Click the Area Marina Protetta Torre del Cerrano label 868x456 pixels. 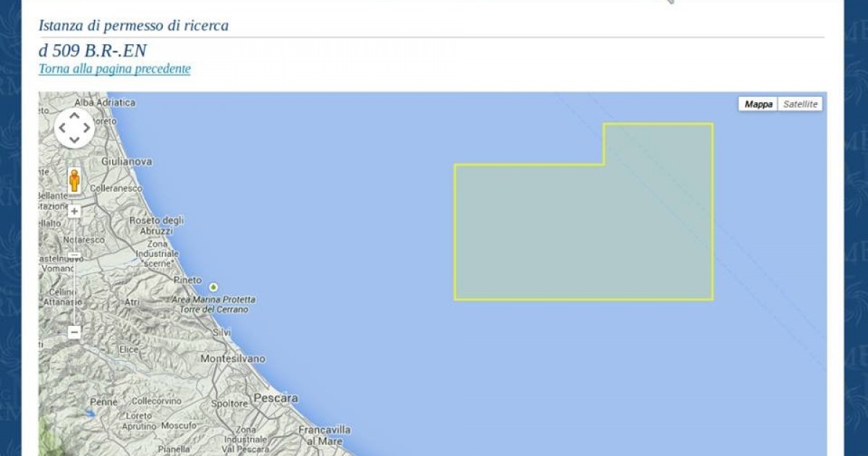click(213, 304)
